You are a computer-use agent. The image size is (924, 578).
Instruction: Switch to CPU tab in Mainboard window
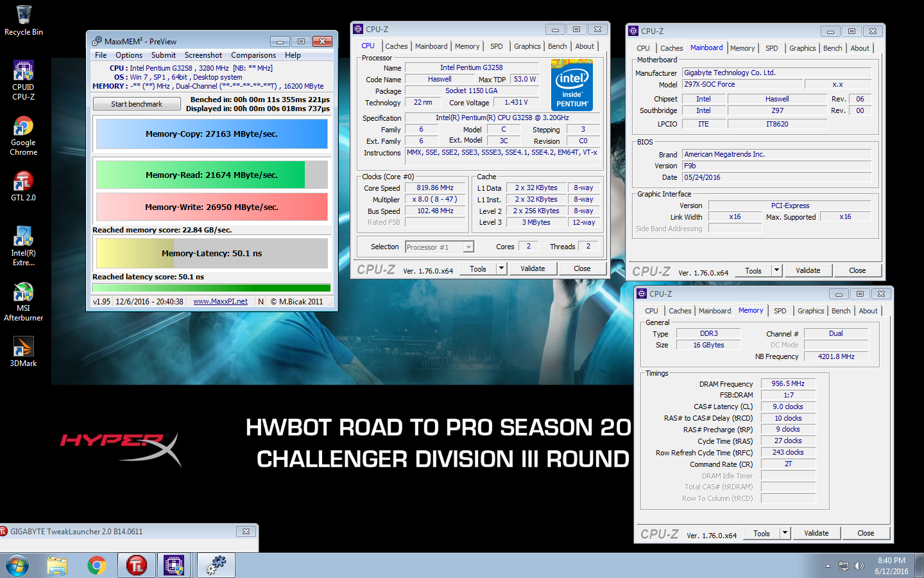tap(644, 48)
